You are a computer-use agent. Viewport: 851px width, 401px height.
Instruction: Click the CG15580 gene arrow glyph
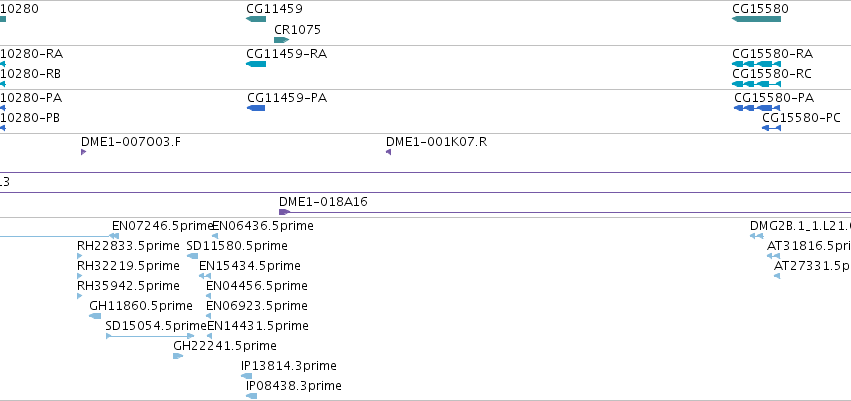click(x=757, y=19)
